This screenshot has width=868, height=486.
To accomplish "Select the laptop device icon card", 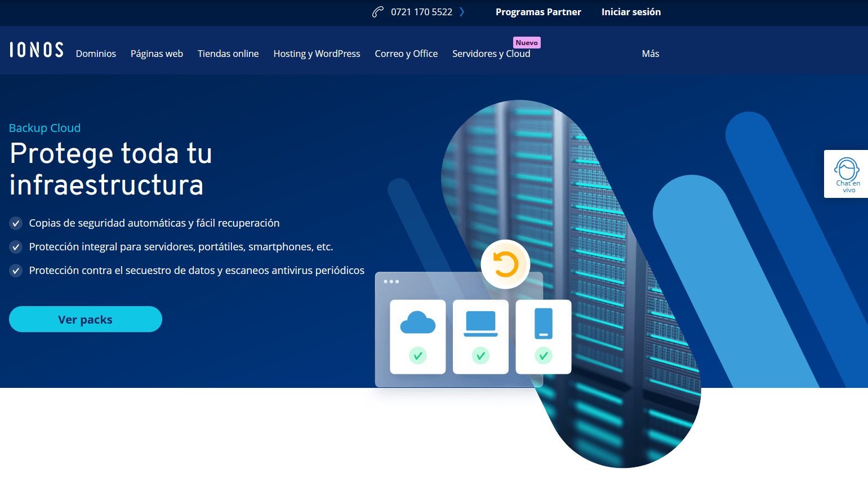I will click(480, 337).
